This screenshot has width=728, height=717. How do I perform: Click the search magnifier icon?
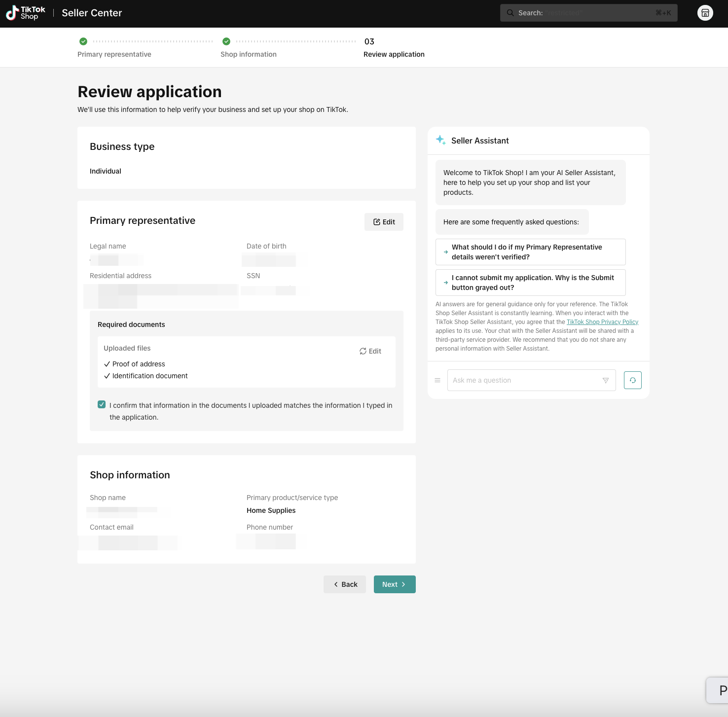pyautogui.click(x=510, y=13)
